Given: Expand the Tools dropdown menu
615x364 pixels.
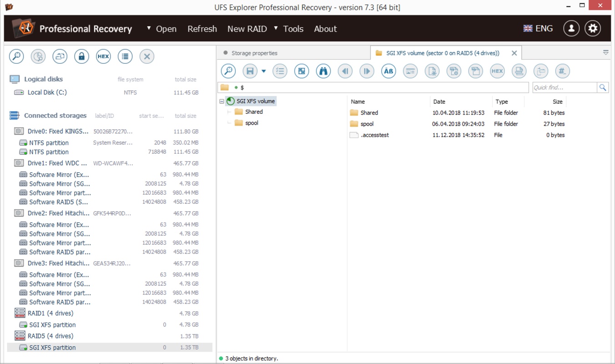Looking at the screenshot, I should coord(289,29).
